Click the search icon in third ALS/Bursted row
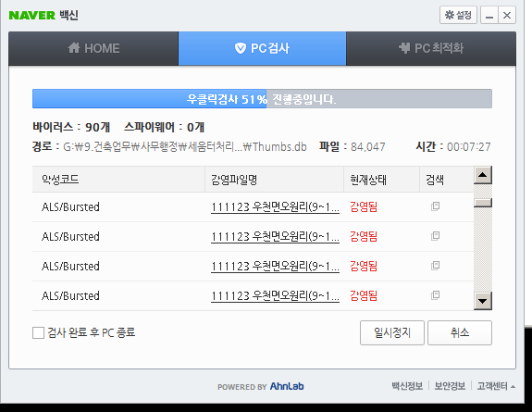Viewport: 532px width, 412px height. coord(435,266)
